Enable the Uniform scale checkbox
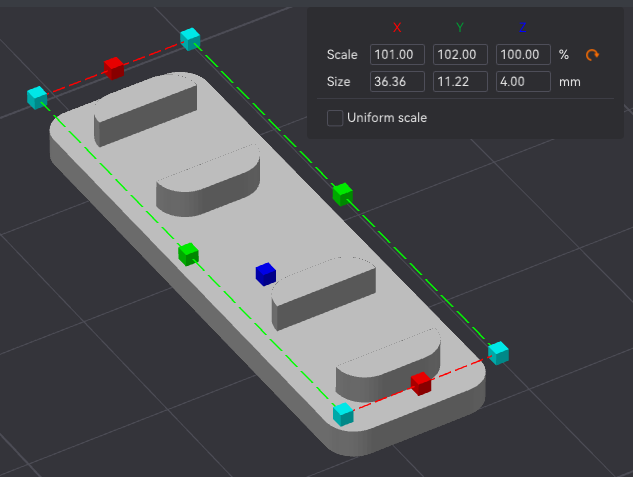Screen dimensions: 633x477 tap(335, 118)
